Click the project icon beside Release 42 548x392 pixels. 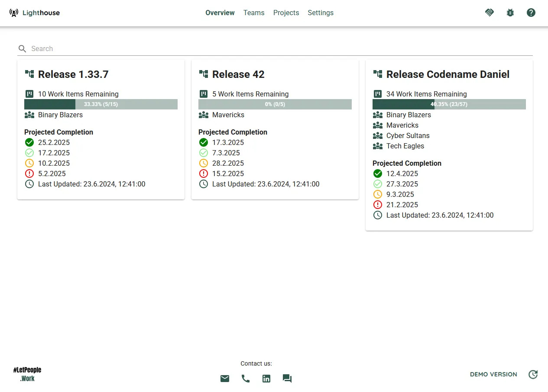[204, 74]
